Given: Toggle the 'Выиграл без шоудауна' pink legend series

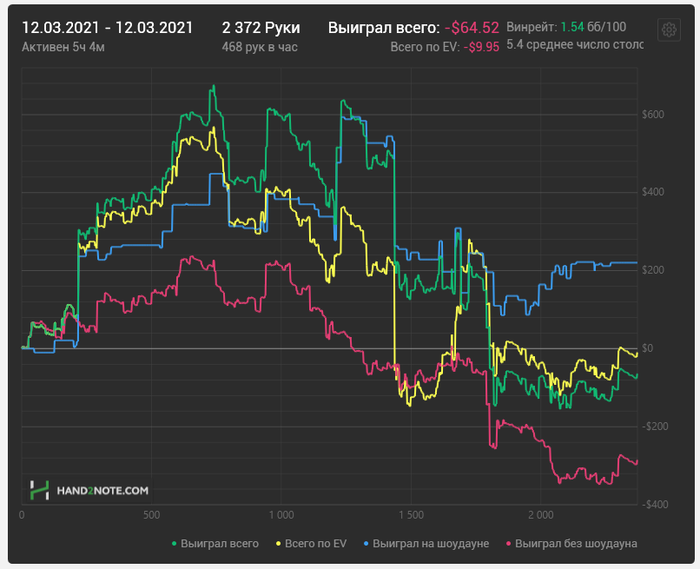Looking at the screenshot, I should [571, 544].
